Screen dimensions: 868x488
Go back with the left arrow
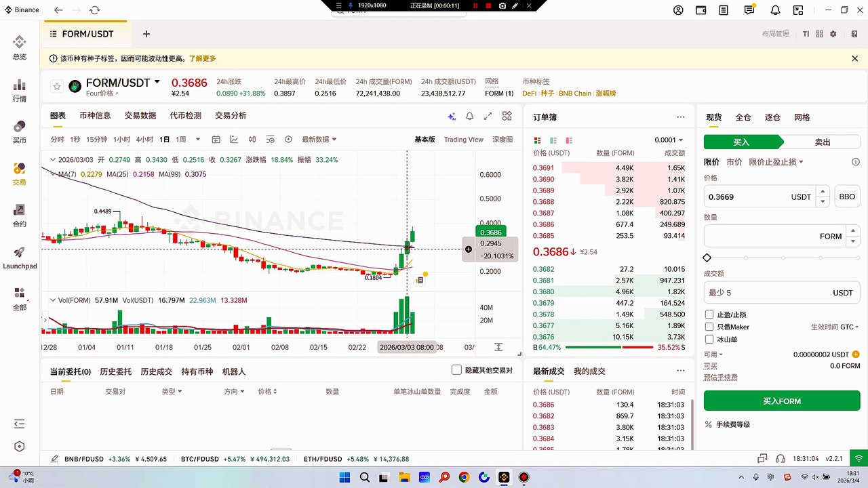pos(58,10)
